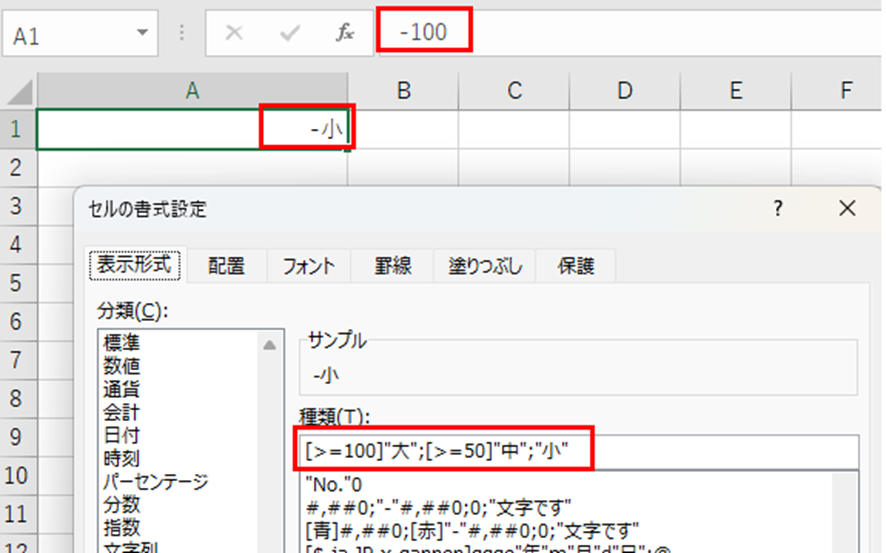Select column C header

(514, 91)
